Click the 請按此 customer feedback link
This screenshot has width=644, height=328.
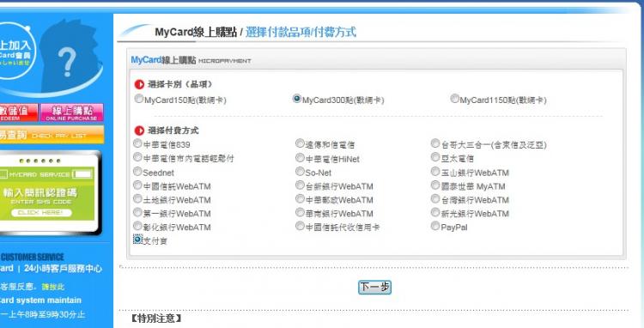pos(53,287)
